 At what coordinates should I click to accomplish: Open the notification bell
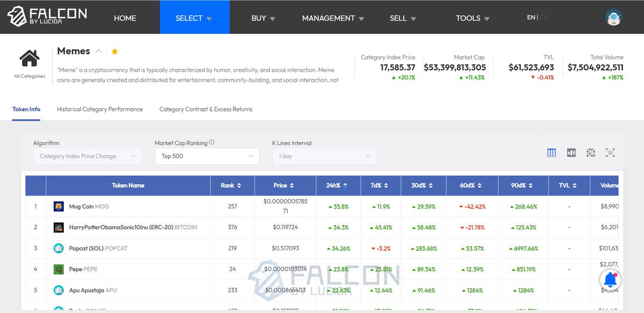point(610,280)
